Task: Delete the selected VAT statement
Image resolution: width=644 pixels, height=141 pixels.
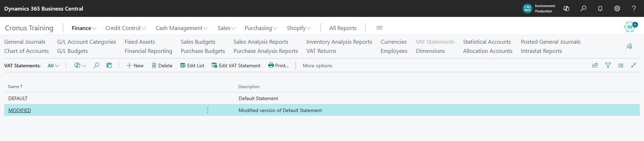Action: coord(162,66)
